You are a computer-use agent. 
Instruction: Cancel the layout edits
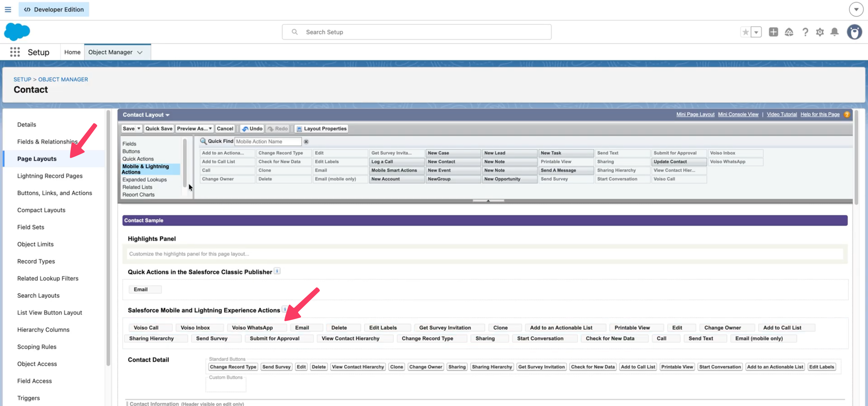[225, 128]
